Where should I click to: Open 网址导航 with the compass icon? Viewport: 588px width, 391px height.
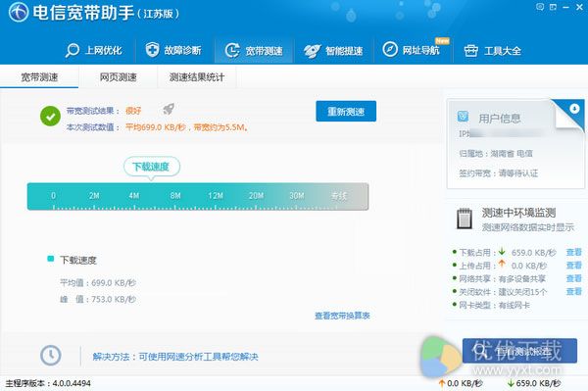pyautogui.click(x=411, y=50)
